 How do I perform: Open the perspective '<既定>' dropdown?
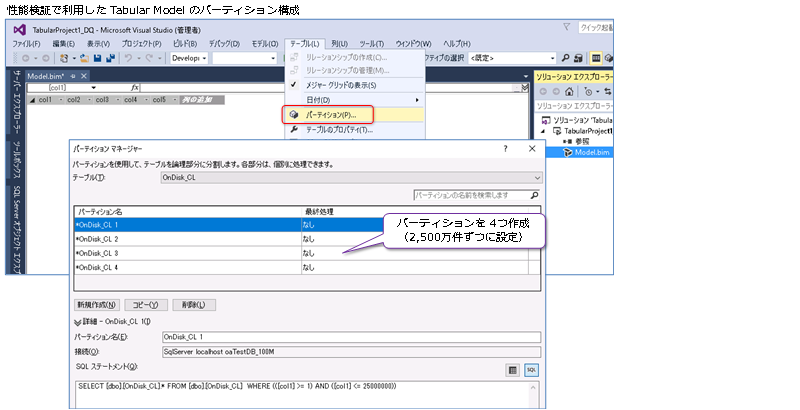pos(512,58)
